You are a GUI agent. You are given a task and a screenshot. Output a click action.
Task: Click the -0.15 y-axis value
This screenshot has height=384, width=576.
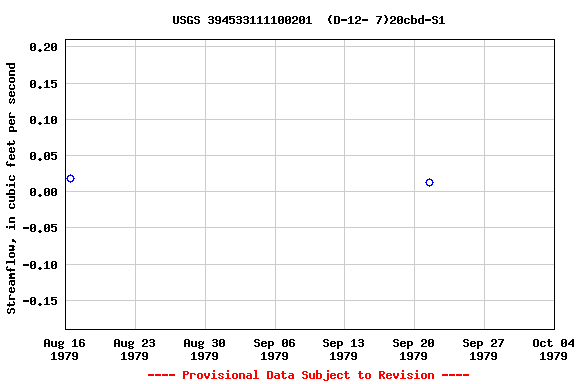click(40, 301)
